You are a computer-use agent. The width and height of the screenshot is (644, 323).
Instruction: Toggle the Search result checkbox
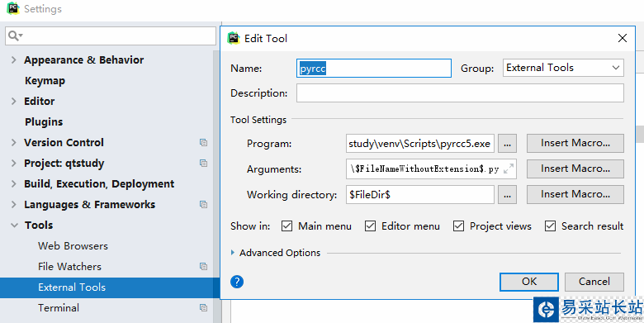(550, 226)
